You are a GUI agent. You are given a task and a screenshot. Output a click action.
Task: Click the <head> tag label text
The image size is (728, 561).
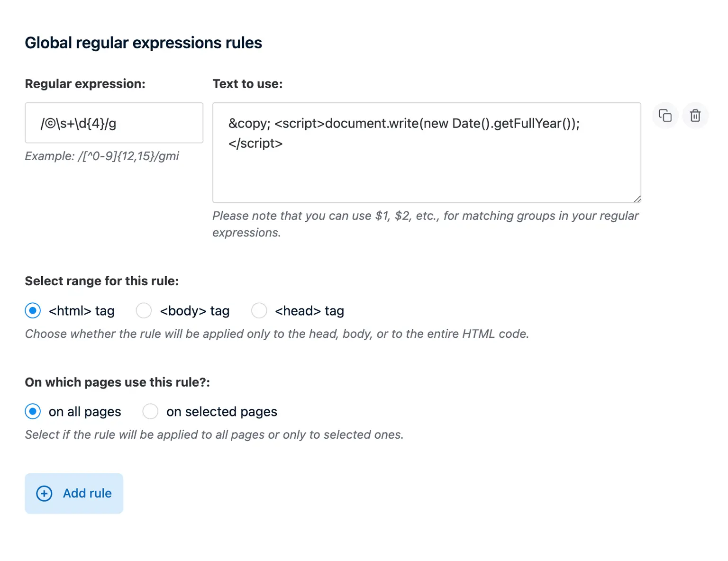[309, 310]
